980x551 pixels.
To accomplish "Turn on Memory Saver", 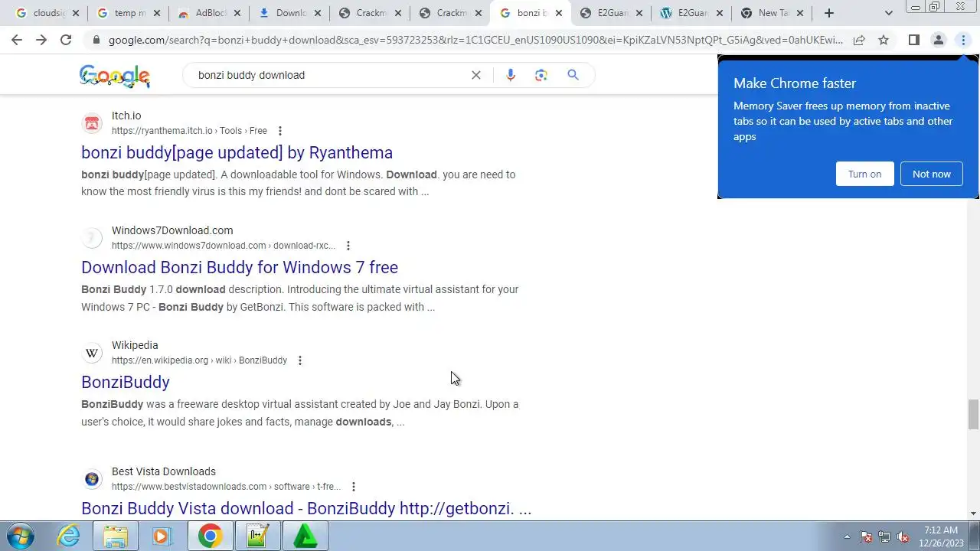I will 864,174.
